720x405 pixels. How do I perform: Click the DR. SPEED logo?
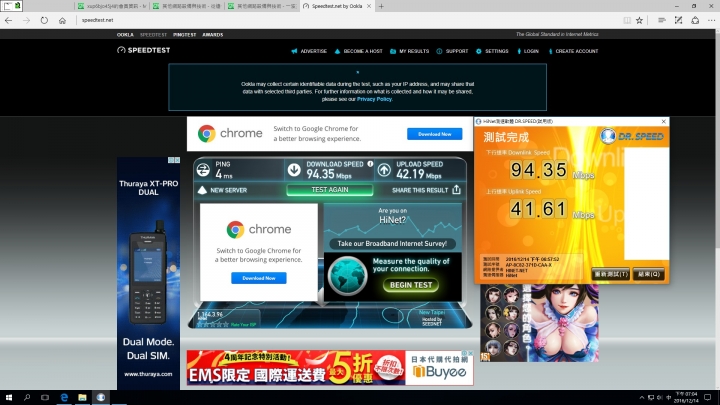tap(632, 136)
